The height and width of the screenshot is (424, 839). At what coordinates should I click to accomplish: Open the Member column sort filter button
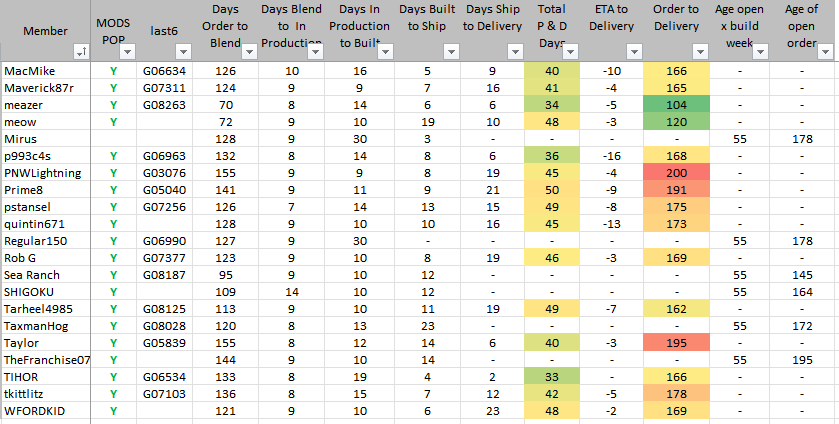81,51
